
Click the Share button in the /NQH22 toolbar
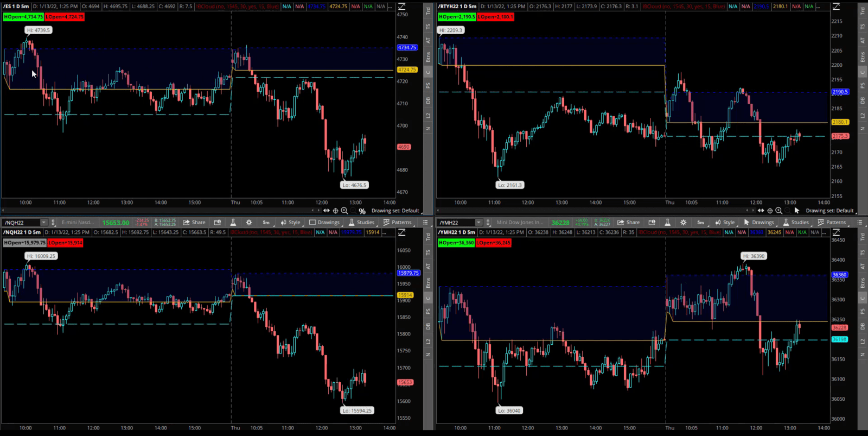pos(194,223)
